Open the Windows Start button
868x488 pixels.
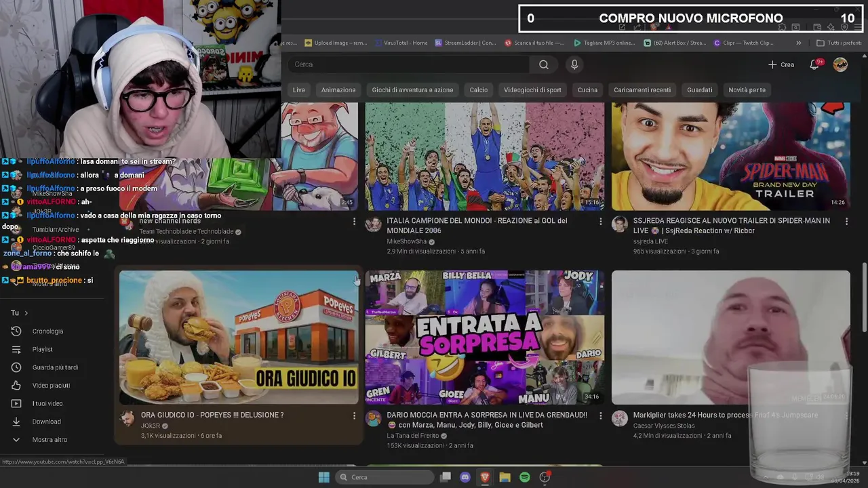coord(323,477)
